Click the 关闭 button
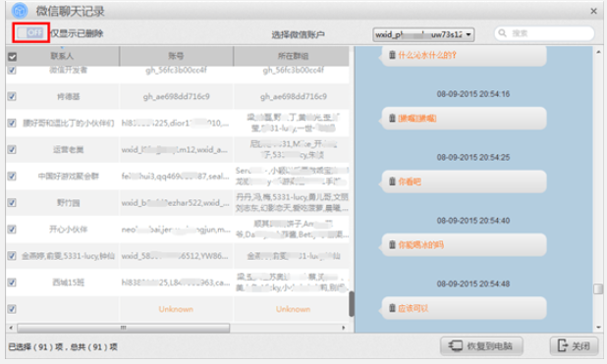Viewport: 607px width, 364px height. [574, 345]
